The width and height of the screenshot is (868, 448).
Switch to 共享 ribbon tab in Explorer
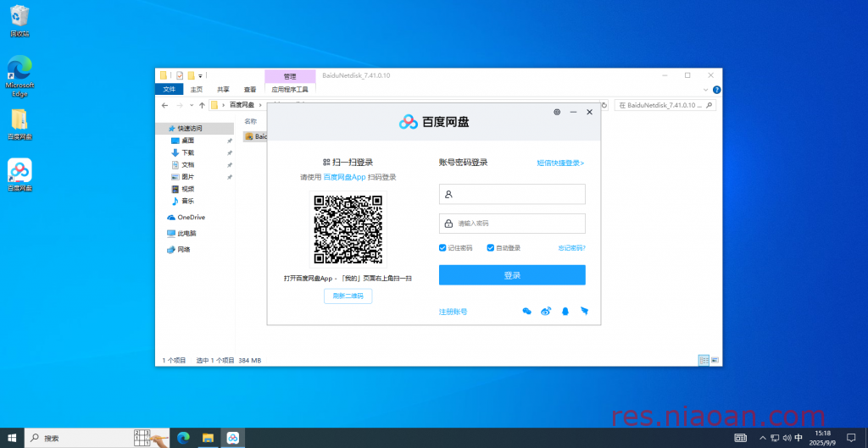[223, 89]
